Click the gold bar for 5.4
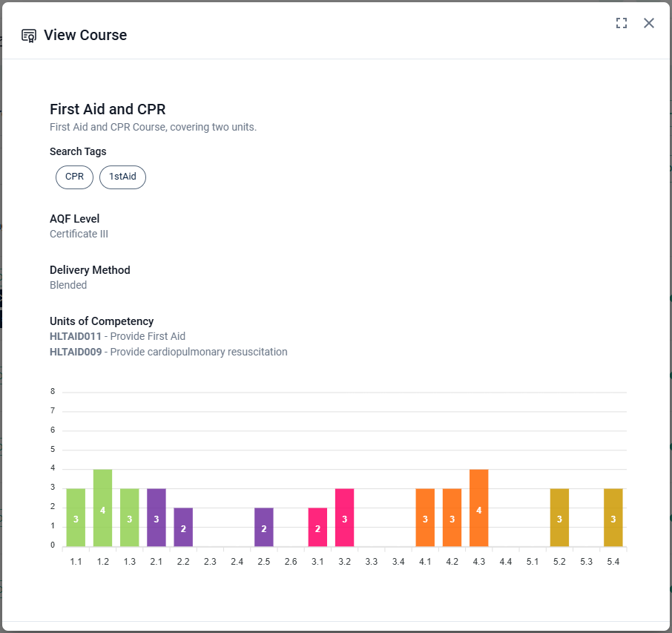 613,518
